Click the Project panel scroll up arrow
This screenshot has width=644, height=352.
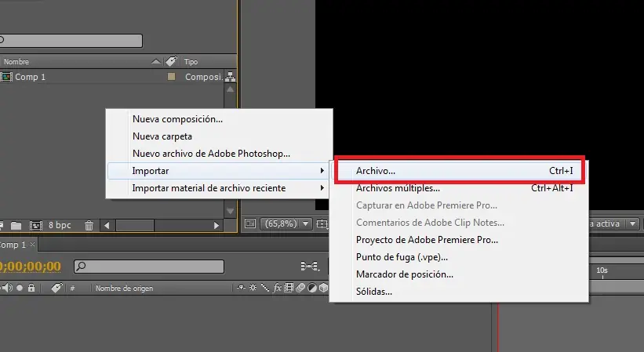coord(230,89)
